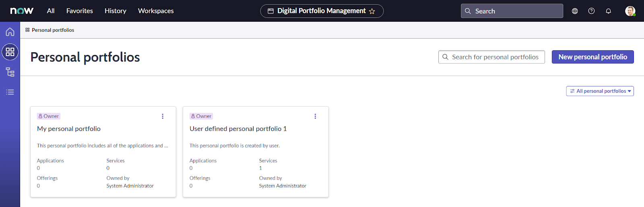
Task: Show notifications via bell icon
Action: [x=608, y=11]
